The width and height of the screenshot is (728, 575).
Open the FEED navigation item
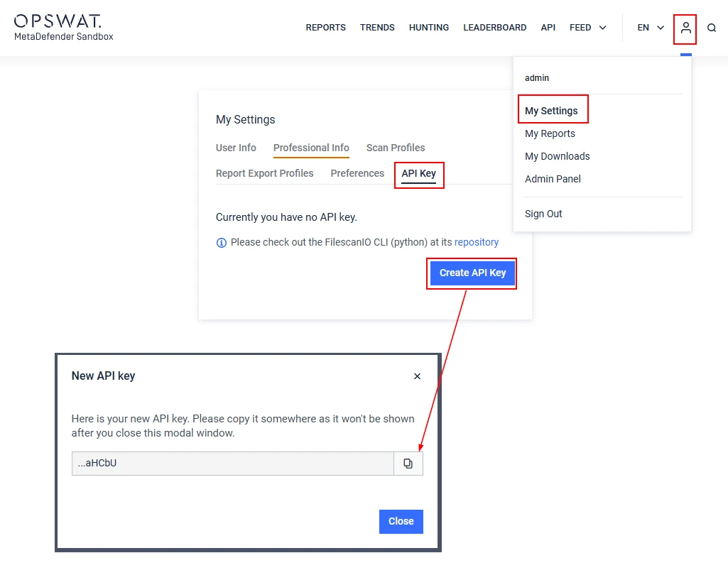(x=580, y=28)
